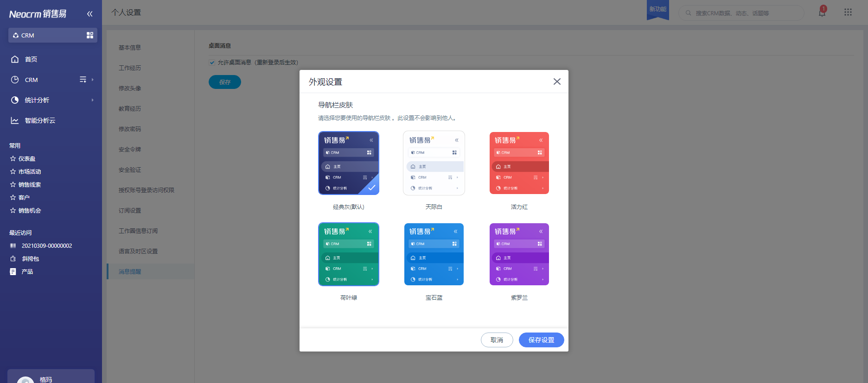Open 销售线索 shortcut

point(30,184)
